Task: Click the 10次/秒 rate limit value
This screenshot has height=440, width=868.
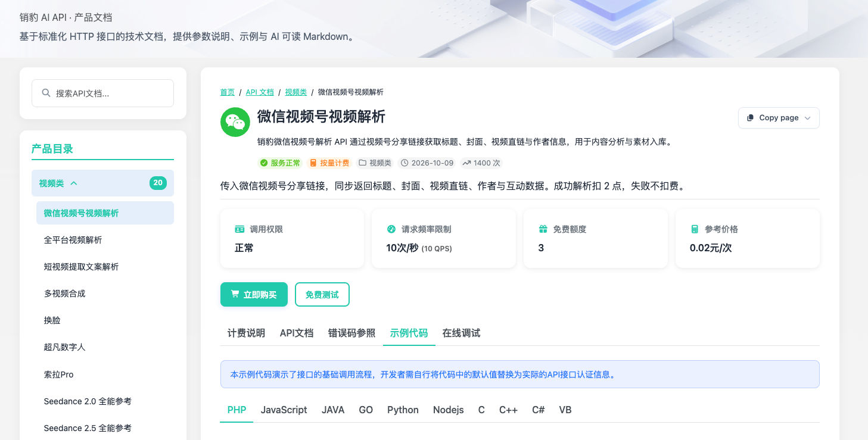Action: pos(402,248)
